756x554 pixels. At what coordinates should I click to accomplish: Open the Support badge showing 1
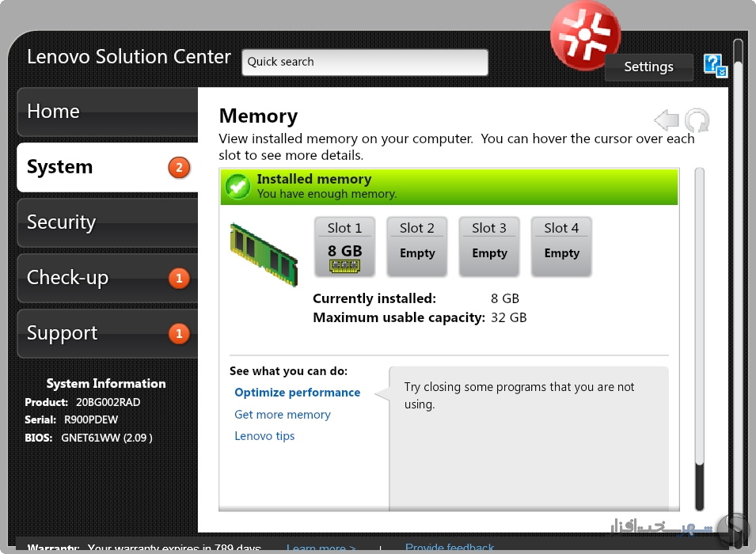point(179,334)
